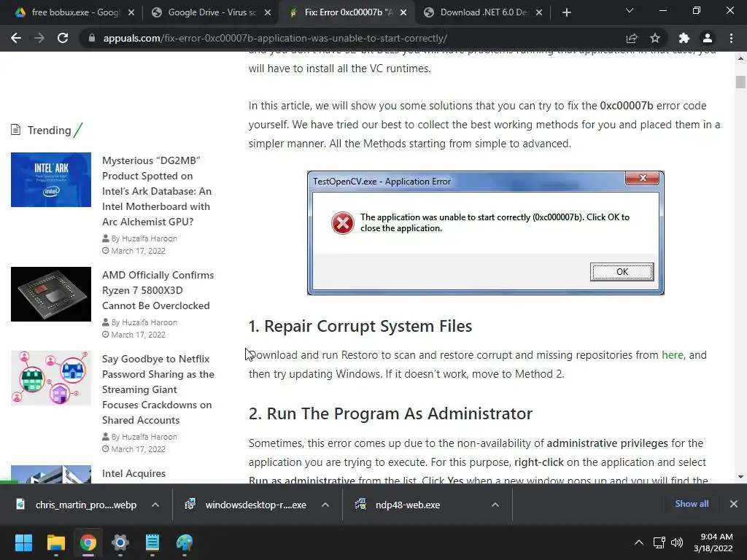Click scrollbar down arrow
Screen dimensions: 747x560
[x=740, y=477]
